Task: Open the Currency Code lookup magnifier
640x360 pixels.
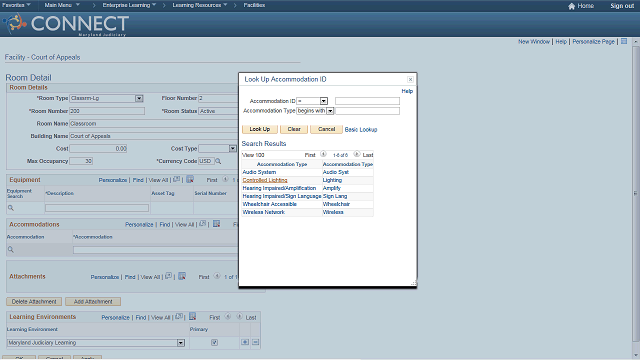Action: point(218,161)
